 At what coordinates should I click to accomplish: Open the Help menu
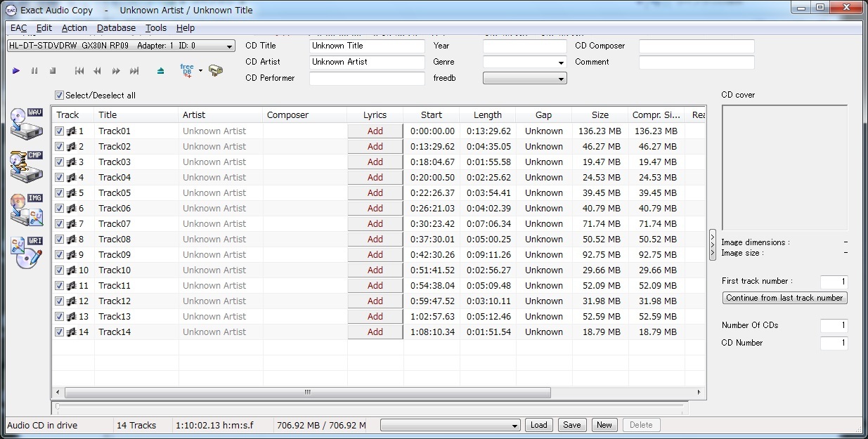(186, 28)
